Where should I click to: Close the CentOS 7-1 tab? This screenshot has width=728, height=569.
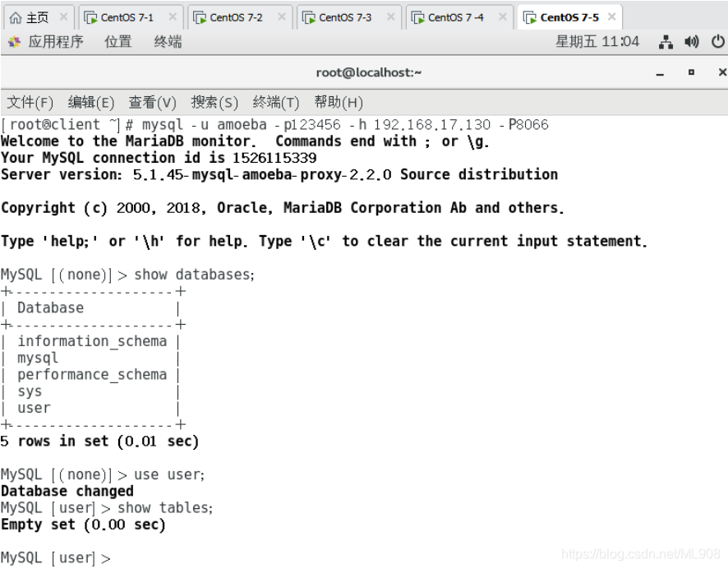(173, 17)
